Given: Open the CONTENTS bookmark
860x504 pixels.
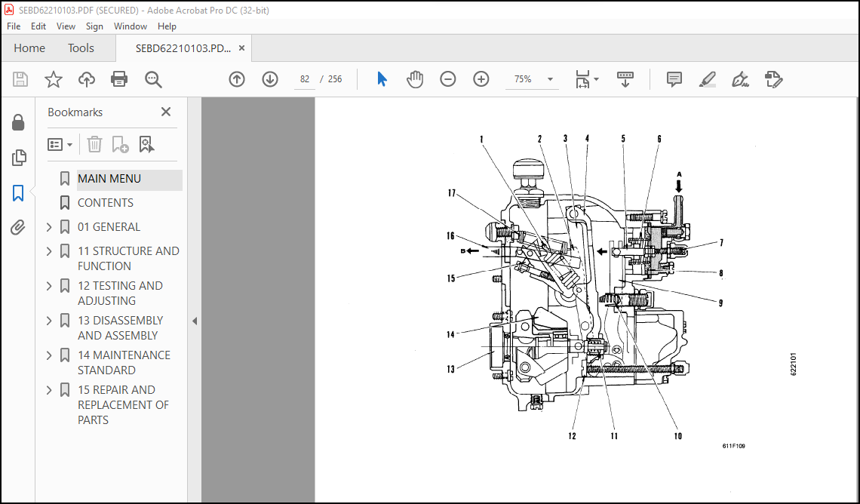Looking at the screenshot, I should [x=106, y=203].
